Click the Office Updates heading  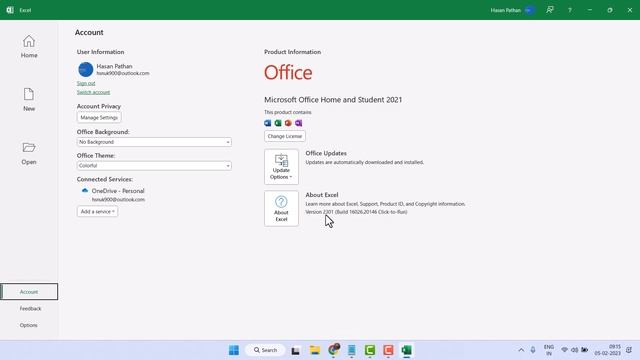pyautogui.click(x=326, y=153)
